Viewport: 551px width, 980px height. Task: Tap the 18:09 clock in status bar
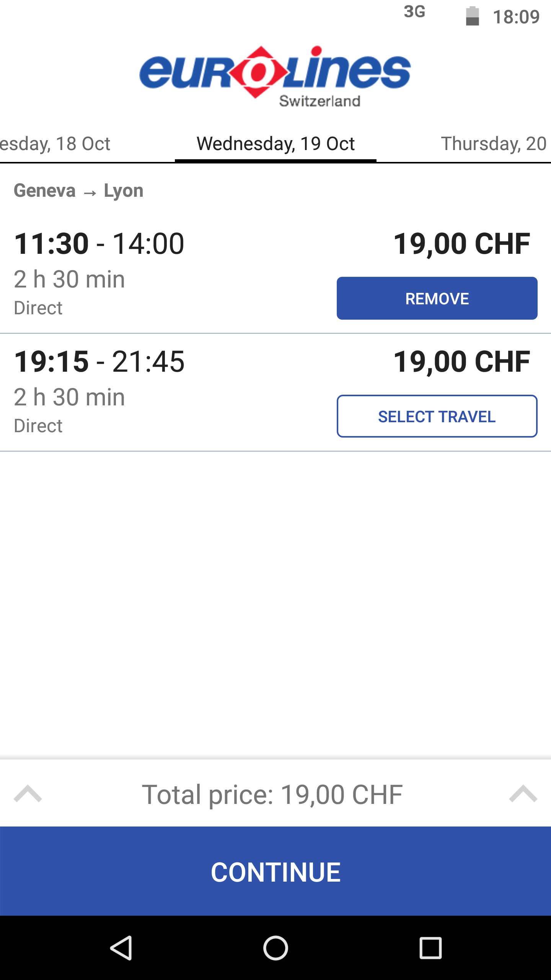(x=516, y=17)
